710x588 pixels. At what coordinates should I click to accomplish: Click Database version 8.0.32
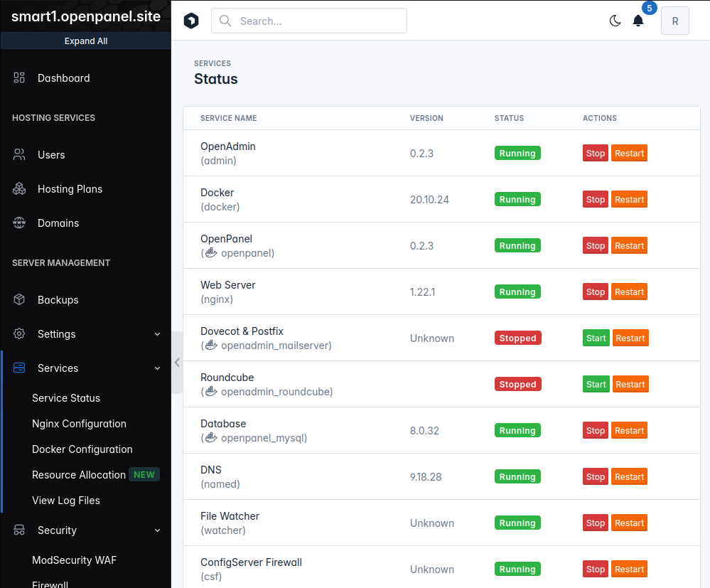tap(424, 431)
